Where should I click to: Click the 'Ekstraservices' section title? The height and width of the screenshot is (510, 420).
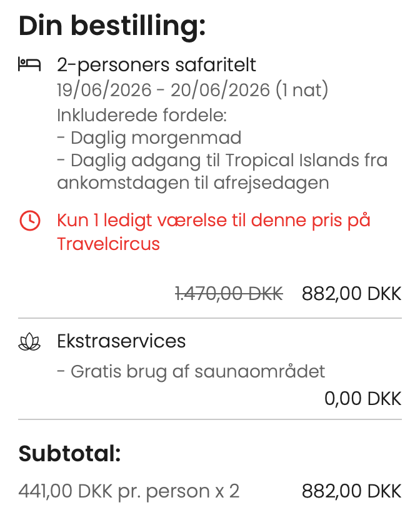(x=121, y=341)
